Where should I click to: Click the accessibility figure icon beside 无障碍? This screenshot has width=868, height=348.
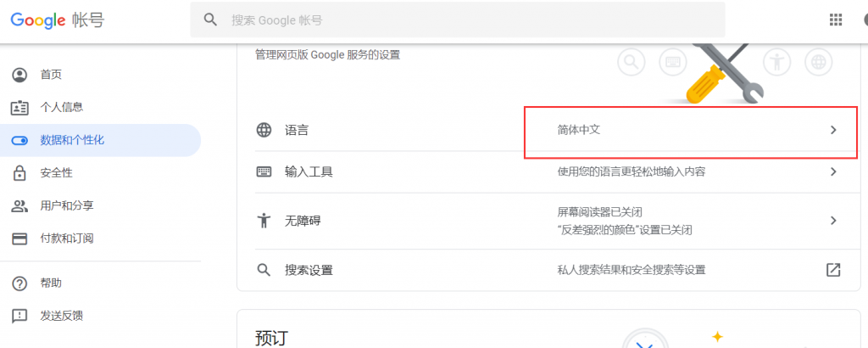click(x=264, y=221)
